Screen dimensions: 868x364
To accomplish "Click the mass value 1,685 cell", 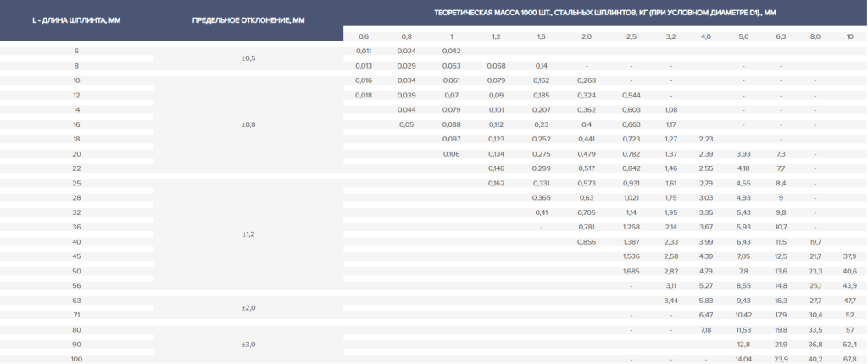I will point(632,271).
